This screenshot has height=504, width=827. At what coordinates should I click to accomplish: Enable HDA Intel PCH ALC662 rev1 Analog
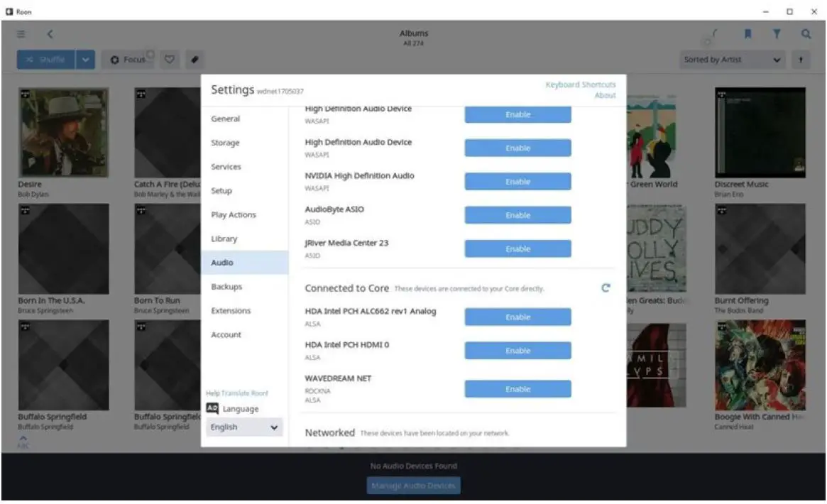(517, 317)
